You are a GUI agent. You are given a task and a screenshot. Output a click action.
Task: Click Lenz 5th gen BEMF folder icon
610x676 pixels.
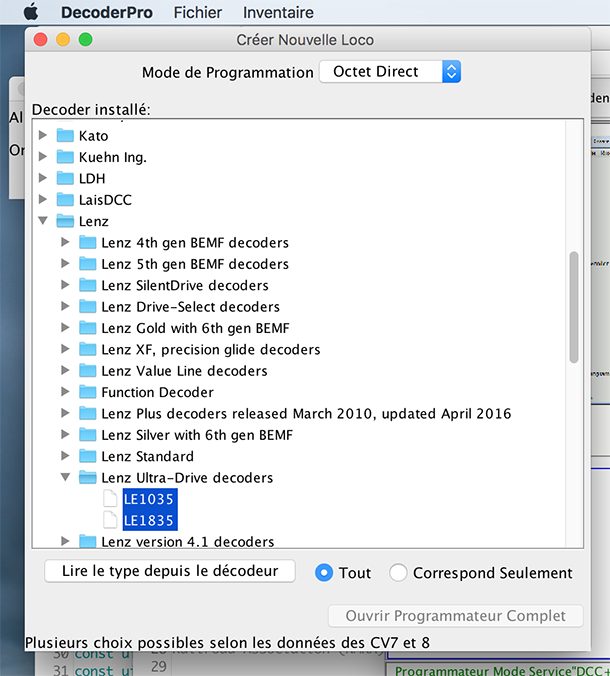(x=88, y=263)
